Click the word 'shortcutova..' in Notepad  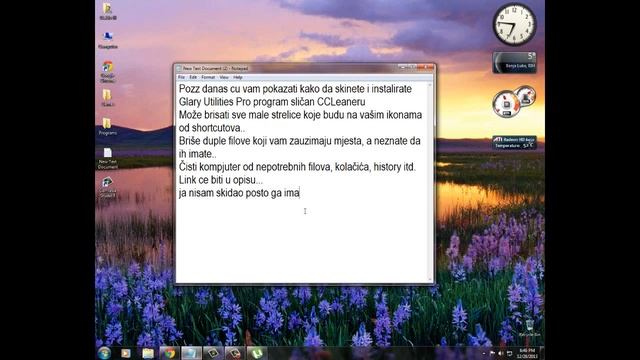(x=218, y=128)
